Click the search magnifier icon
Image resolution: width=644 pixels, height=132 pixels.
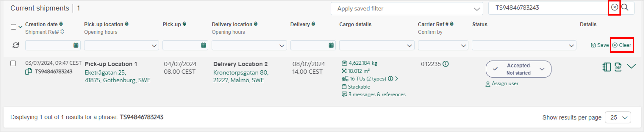tap(625, 7)
